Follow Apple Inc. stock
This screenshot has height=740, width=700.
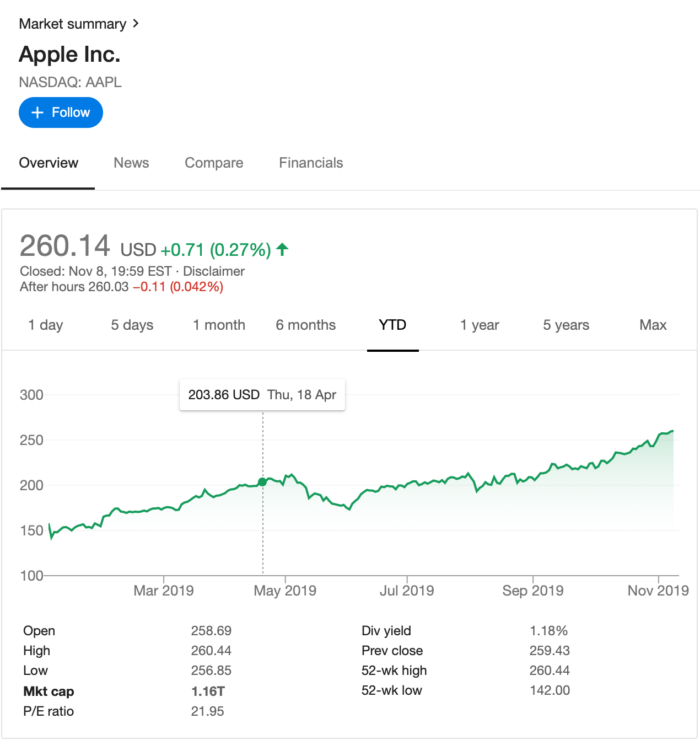tap(61, 112)
